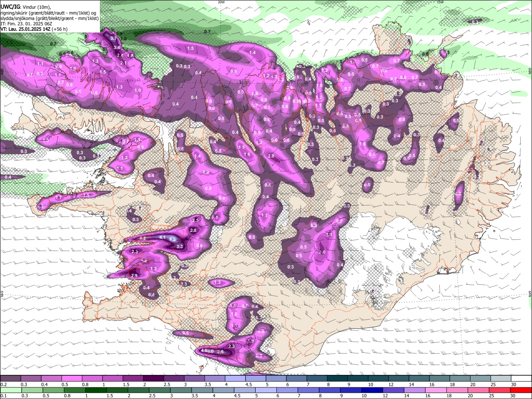Click the light pink 16 swatch in lower legend row
Screen dimensions: 532x399
point(436,390)
